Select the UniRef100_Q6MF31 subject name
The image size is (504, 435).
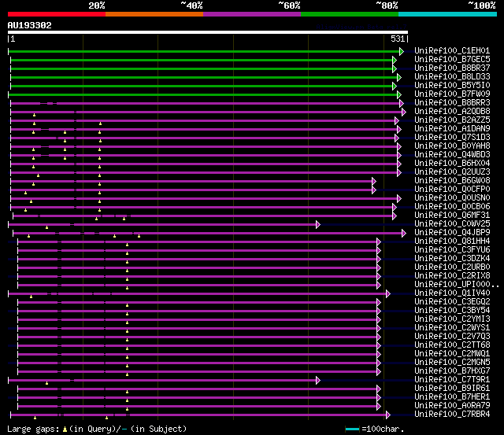point(452,216)
